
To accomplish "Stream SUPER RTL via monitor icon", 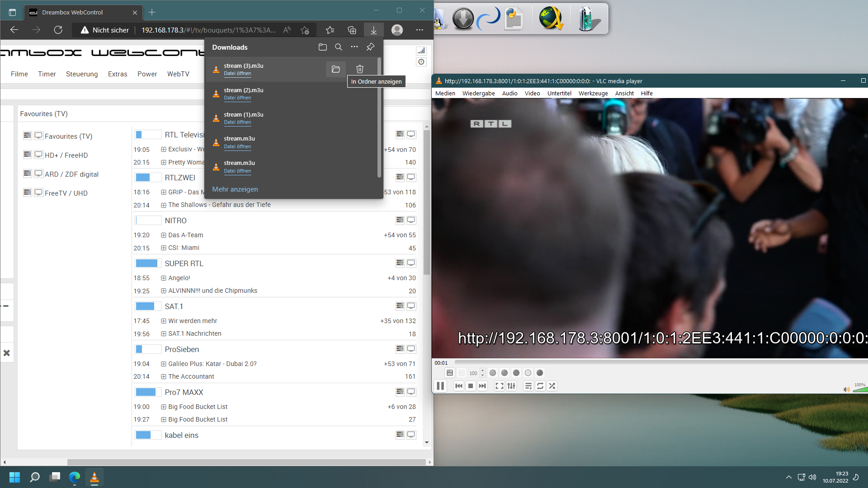I will pyautogui.click(x=411, y=263).
